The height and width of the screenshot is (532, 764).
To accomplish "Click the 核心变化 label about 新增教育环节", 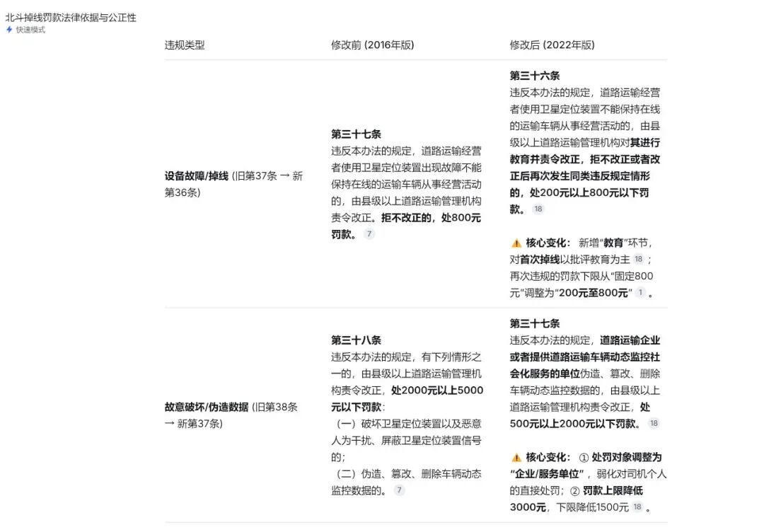I will (x=548, y=243).
